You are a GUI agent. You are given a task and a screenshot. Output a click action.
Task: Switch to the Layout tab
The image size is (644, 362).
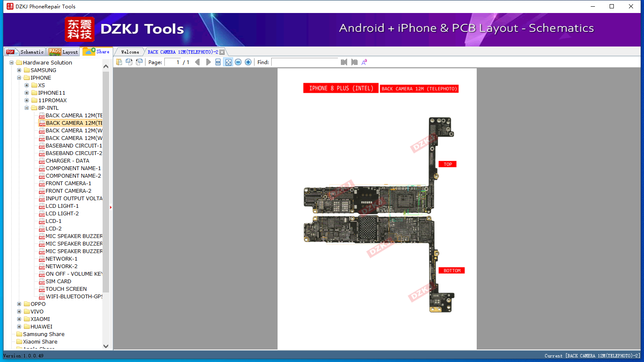click(x=63, y=52)
